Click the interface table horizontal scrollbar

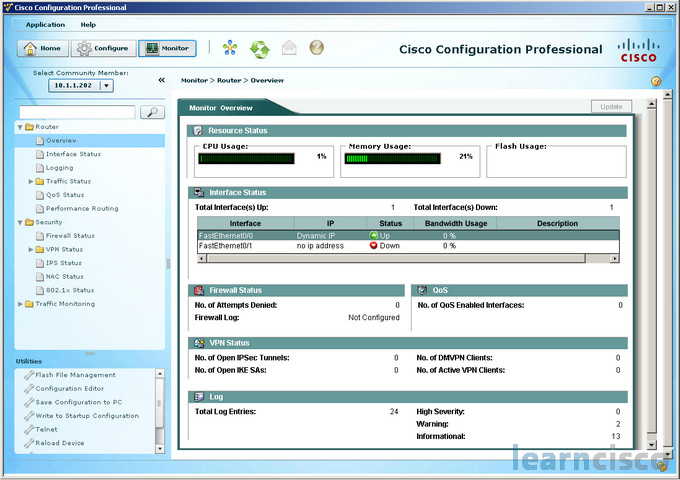396,258
